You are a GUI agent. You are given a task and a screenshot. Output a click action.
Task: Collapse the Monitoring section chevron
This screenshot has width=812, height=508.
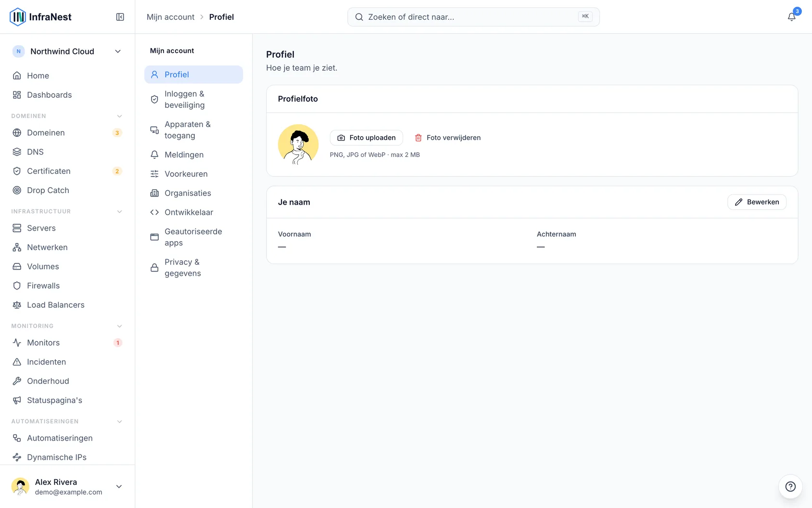point(120,326)
